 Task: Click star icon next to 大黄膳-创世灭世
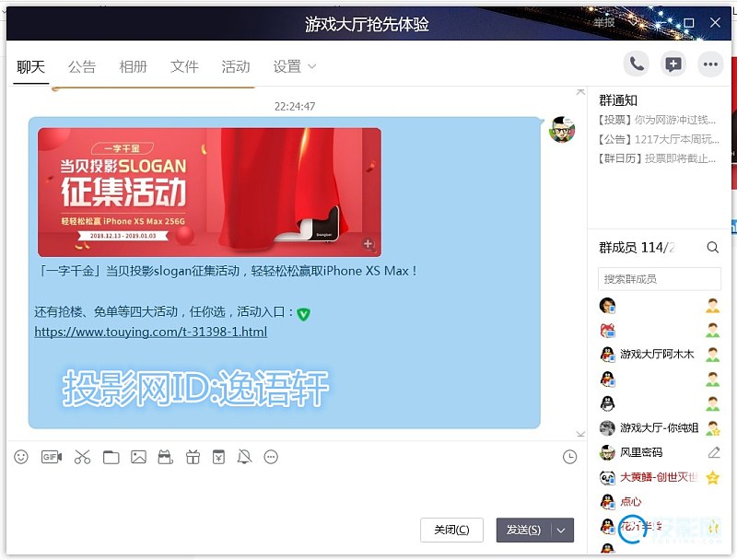pos(713,477)
